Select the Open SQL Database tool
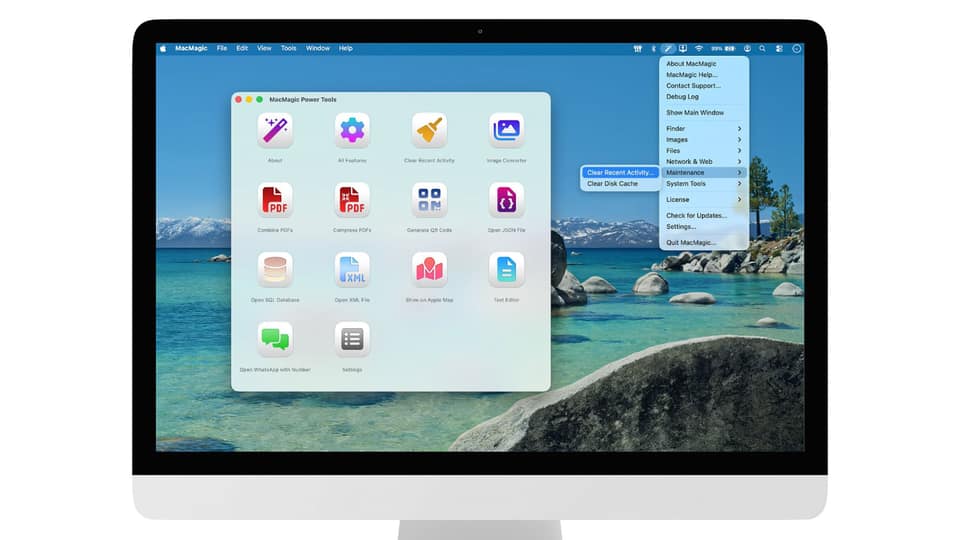 pos(275,269)
